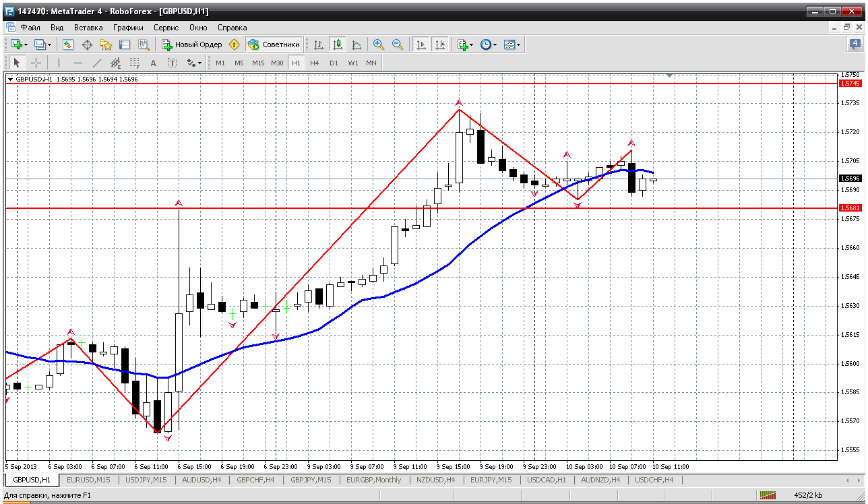Viewport: 868px width, 504px height.
Task: Switch timeframe to D1
Action: [x=334, y=63]
